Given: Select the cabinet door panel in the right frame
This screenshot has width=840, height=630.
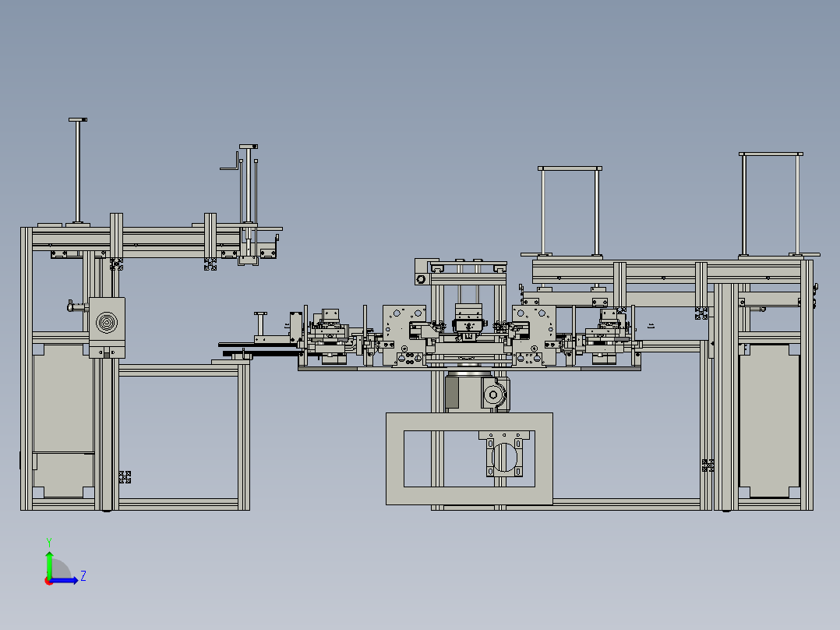Looking at the screenshot, I should 769,421.
